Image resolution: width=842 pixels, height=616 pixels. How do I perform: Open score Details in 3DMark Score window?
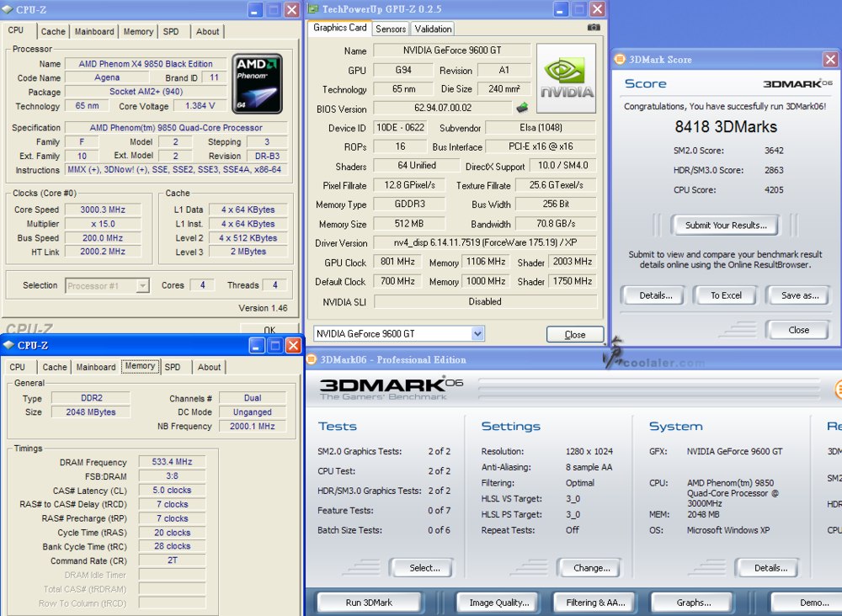(x=656, y=295)
